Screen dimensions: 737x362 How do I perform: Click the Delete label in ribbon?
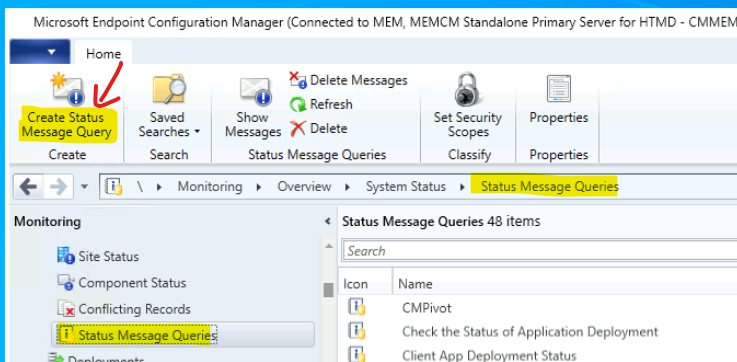(x=329, y=128)
